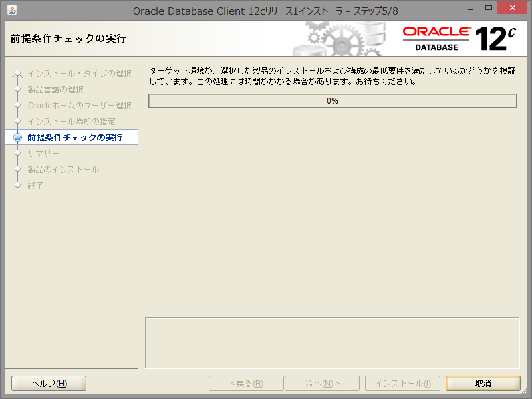Click the disabled 戻る(B) back button
532x399 pixels.
coord(246,384)
